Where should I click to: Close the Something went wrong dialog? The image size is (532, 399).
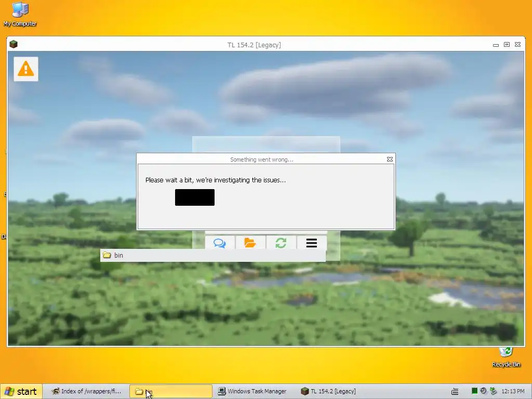pyautogui.click(x=390, y=159)
